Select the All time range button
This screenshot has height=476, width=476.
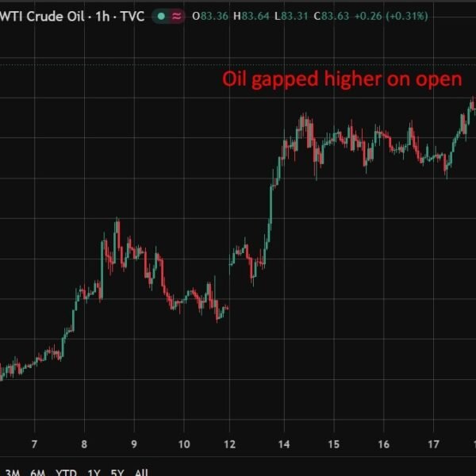(x=141, y=472)
